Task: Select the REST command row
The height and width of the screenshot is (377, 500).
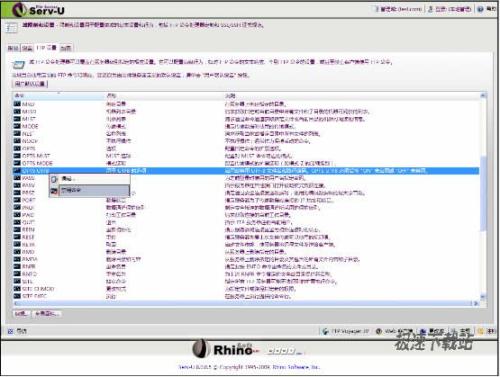Action: coord(246,237)
